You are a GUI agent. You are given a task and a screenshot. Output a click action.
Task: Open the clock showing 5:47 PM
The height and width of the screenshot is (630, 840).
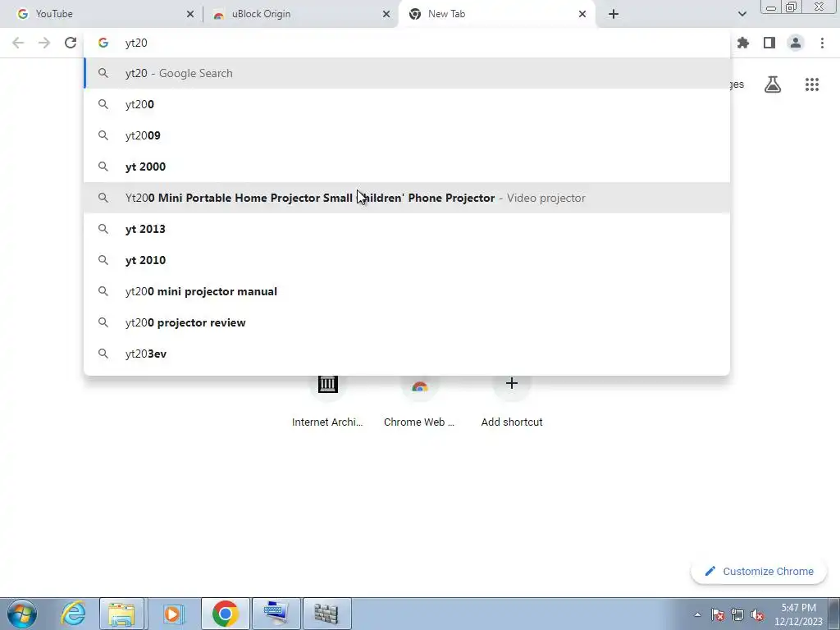click(798, 614)
